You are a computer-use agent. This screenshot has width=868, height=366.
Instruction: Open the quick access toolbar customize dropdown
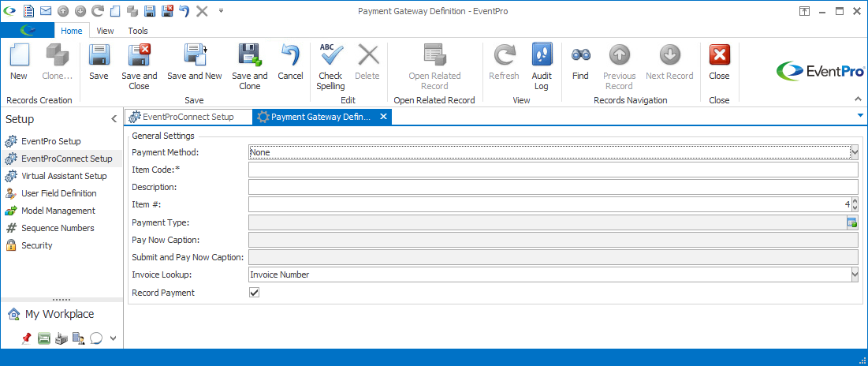tap(221, 10)
